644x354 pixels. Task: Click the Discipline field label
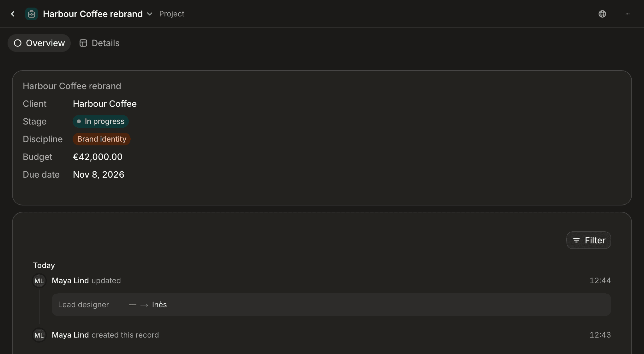(43, 139)
